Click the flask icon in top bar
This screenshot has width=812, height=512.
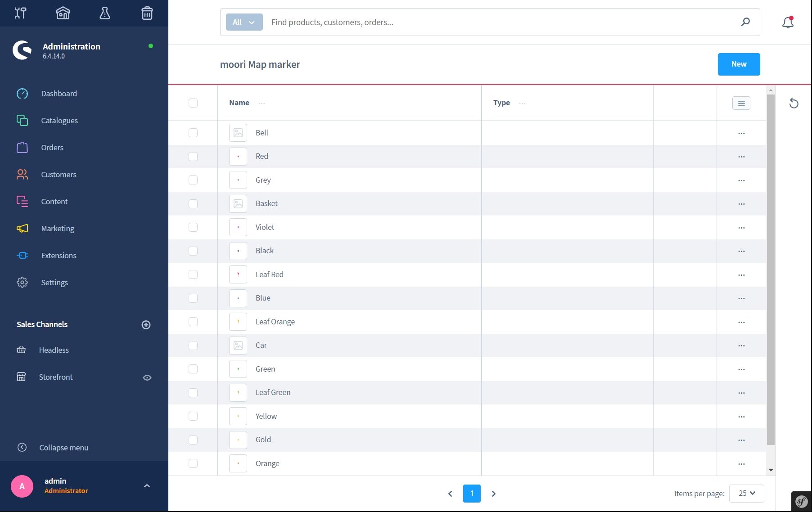pyautogui.click(x=105, y=13)
